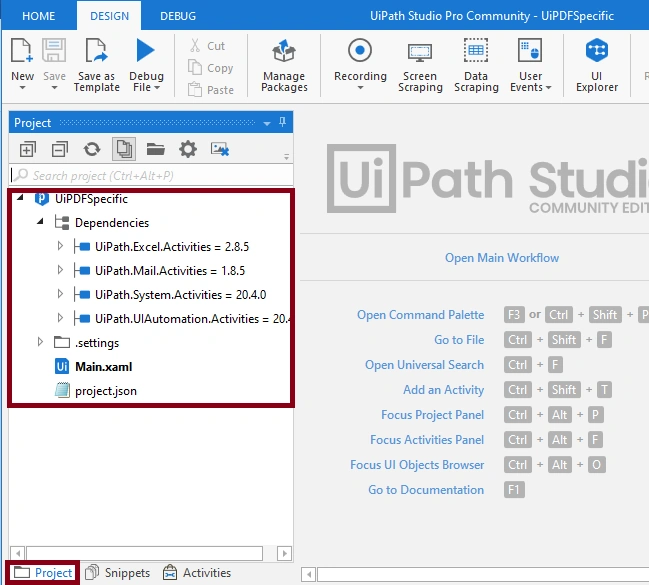Screen dimensions: 649x585
Task: Expand UiPath.Mail.Activities dependency
Action: tap(60, 270)
